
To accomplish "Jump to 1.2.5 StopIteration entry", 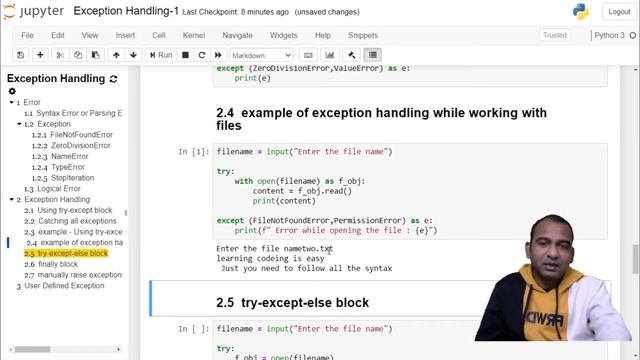I will point(63,178).
